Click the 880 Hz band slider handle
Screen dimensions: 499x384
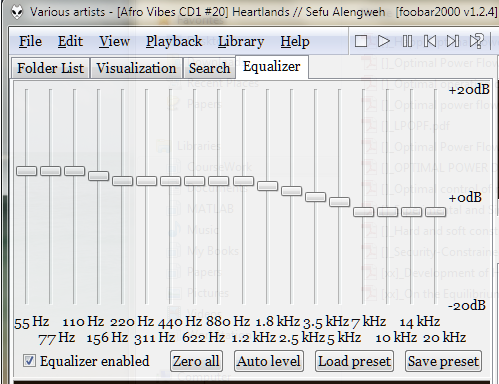(219, 181)
